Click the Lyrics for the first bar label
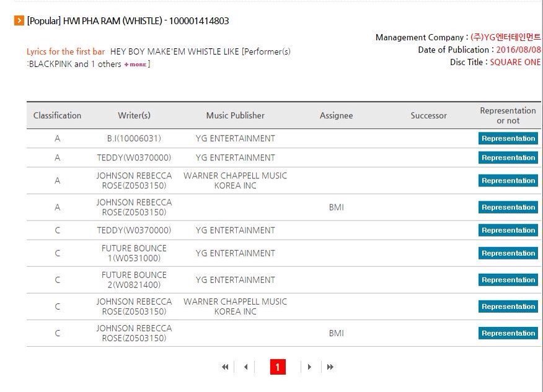The image size is (543, 392). [x=66, y=51]
